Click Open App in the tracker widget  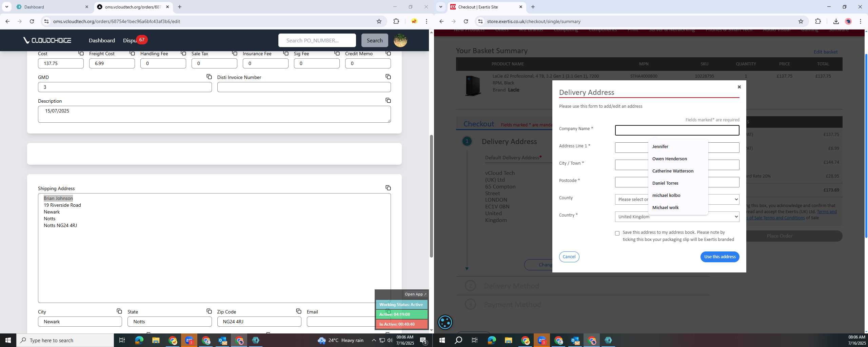[x=415, y=294]
